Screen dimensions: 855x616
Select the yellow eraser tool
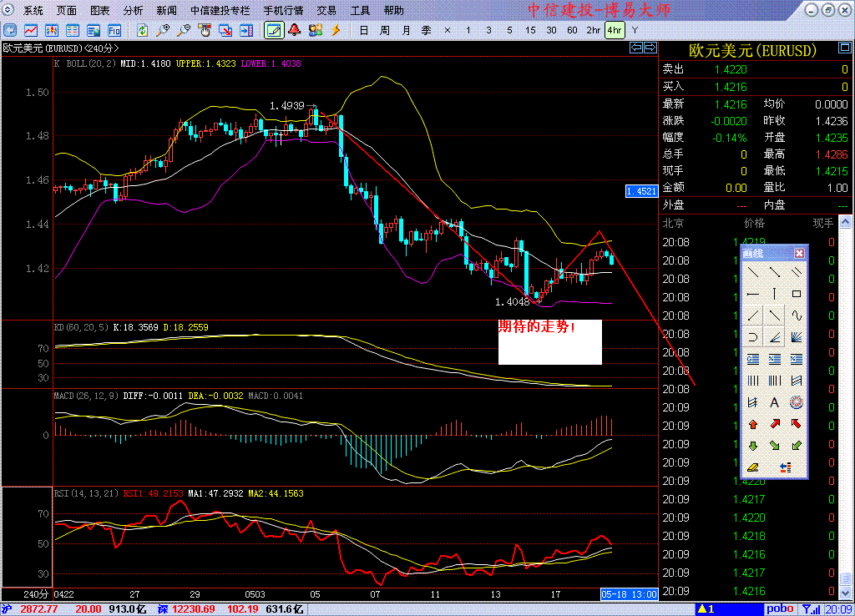(753, 467)
